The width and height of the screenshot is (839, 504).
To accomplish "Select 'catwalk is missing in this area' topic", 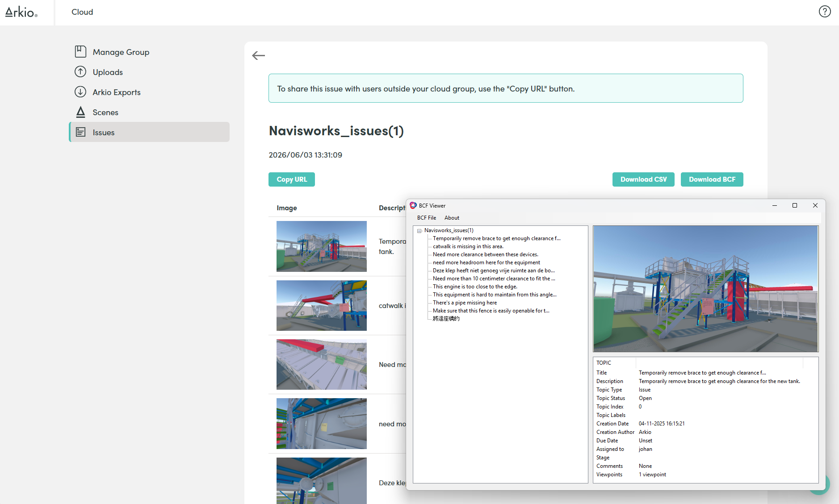I will click(x=468, y=246).
